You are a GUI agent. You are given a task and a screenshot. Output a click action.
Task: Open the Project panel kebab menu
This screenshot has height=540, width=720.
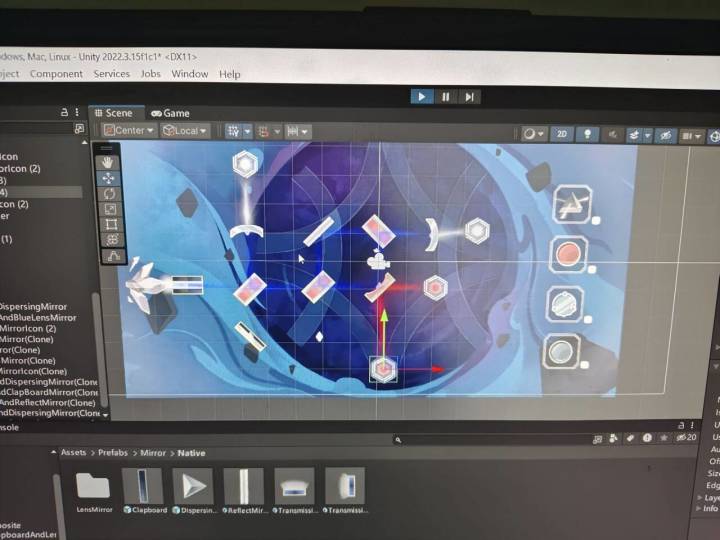pyautogui.click(x=692, y=425)
